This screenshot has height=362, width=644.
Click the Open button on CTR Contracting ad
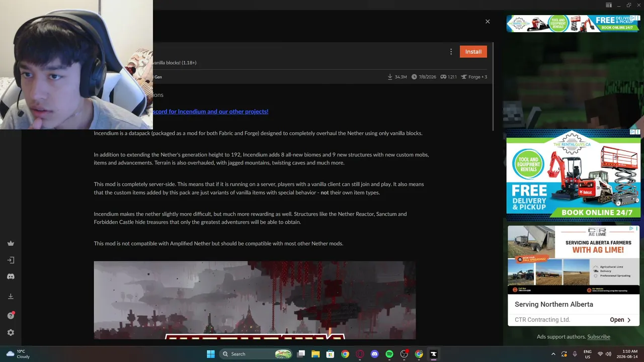[x=620, y=320]
